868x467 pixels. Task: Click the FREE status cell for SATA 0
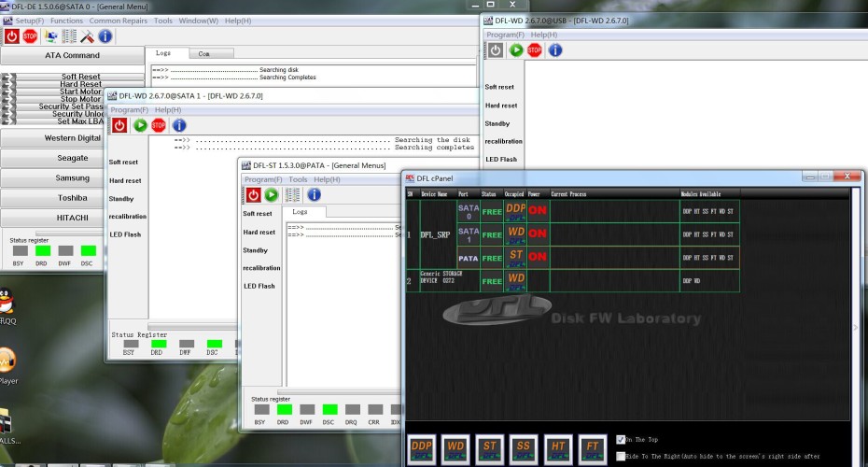pyautogui.click(x=492, y=212)
